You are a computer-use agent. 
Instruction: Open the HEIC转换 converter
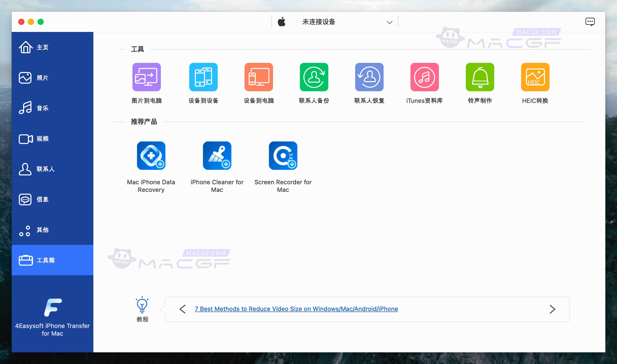pyautogui.click(x=535, y=77)
